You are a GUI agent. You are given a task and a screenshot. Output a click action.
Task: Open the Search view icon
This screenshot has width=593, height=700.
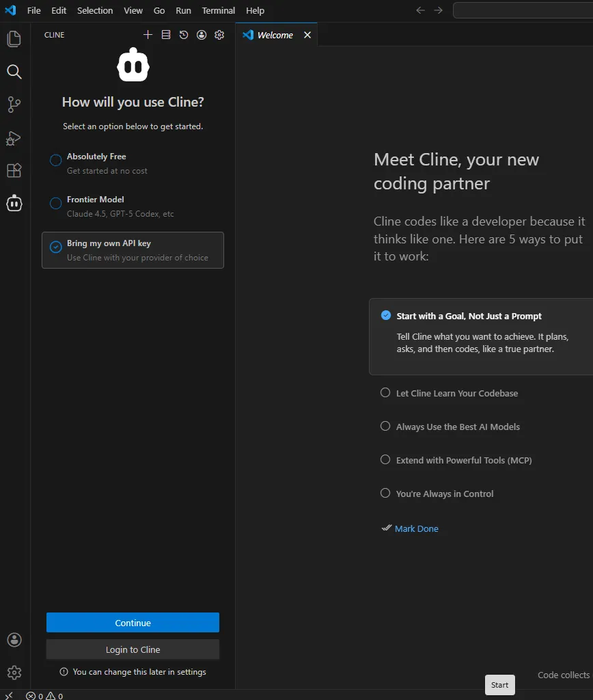point(14,71)
